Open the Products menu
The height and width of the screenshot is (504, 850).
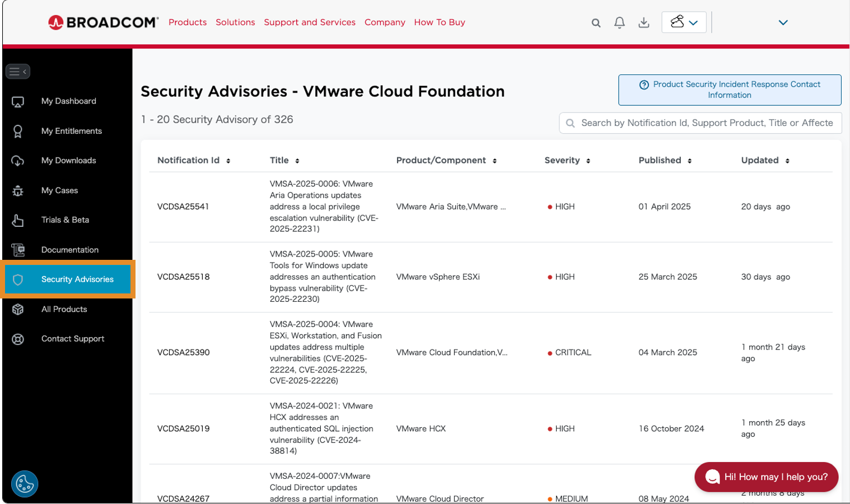tap(188, 22)
